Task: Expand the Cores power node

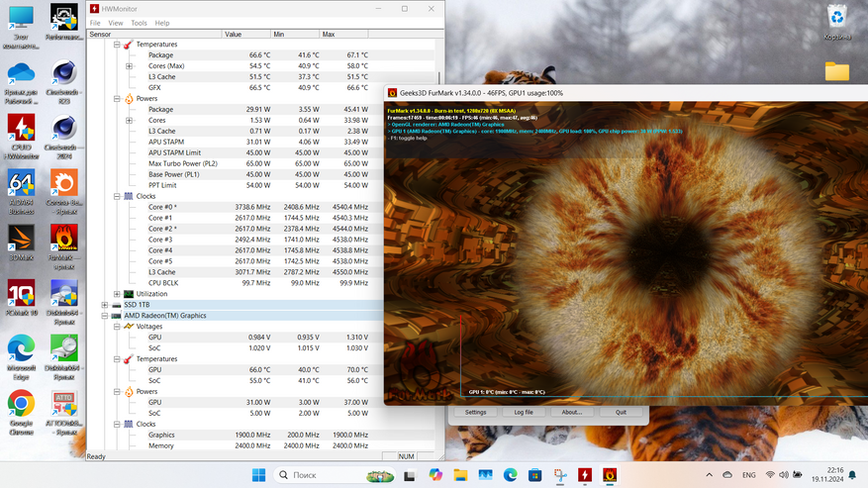Action: click(x=129, y=120)
